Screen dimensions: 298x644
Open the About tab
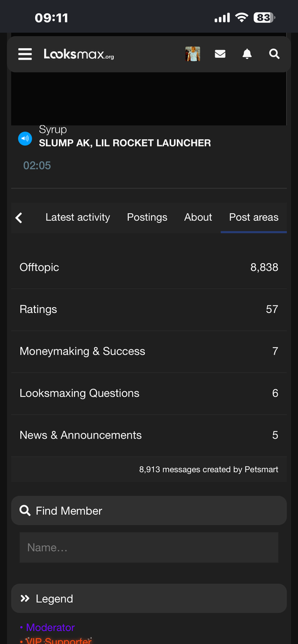coord(198,217)
